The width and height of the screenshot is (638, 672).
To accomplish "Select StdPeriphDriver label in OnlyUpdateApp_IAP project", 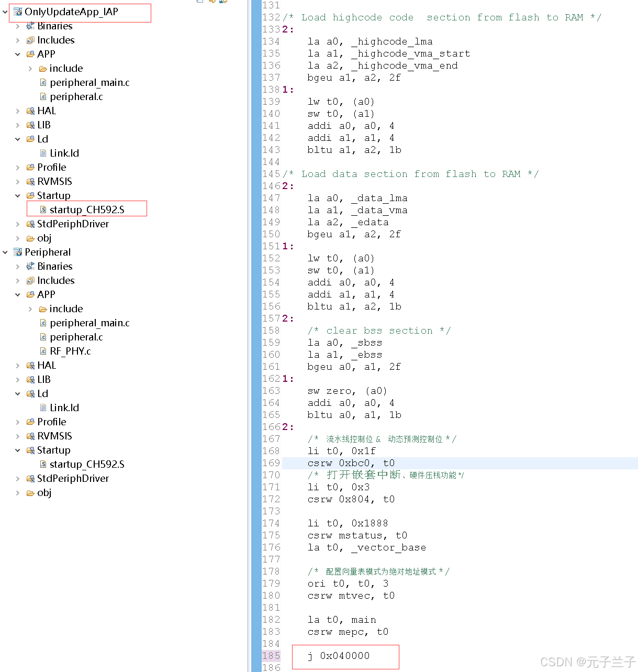I will tap(73, 224).
